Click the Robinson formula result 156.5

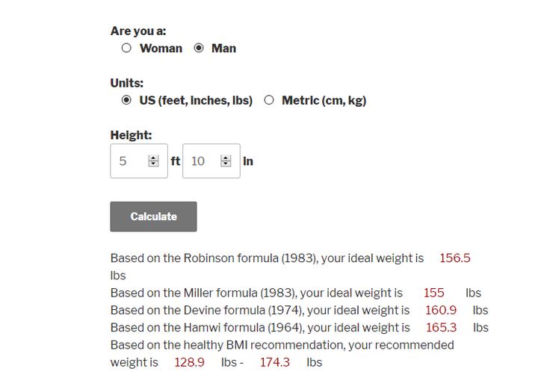tap(455, 258)
